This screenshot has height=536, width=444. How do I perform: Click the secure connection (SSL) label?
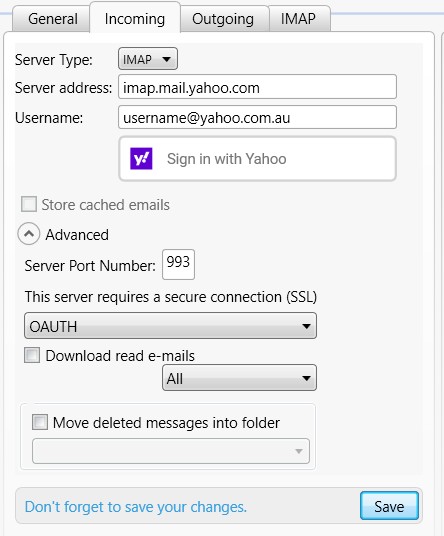(x=171, y=297)
